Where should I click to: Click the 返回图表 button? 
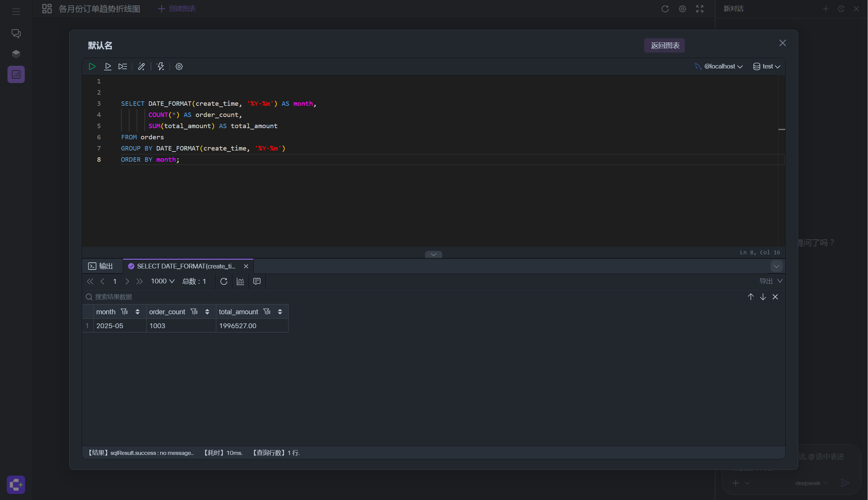[x=664, y=45]
